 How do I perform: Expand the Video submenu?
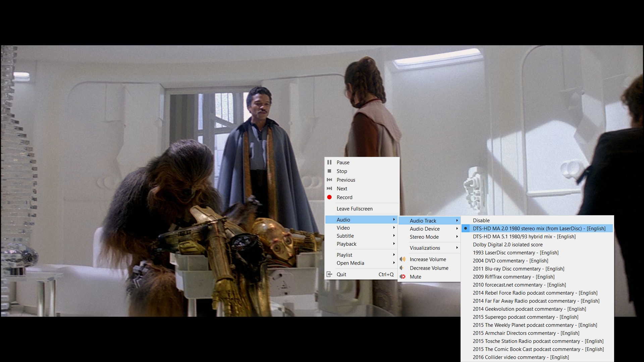coord(362,228)
